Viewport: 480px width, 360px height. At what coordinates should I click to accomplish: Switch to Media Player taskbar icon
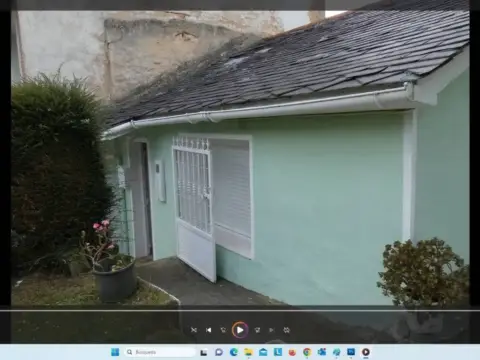click(366, 352)
